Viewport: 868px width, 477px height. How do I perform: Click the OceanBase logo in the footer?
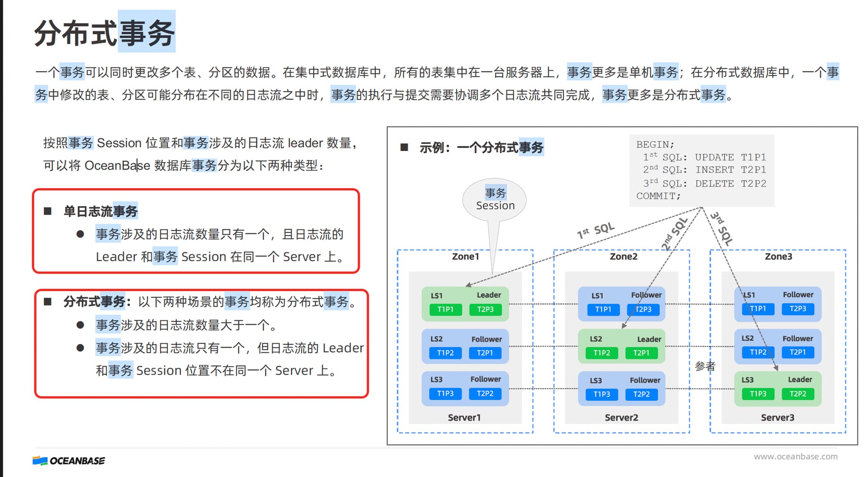[x=69, y=461]
